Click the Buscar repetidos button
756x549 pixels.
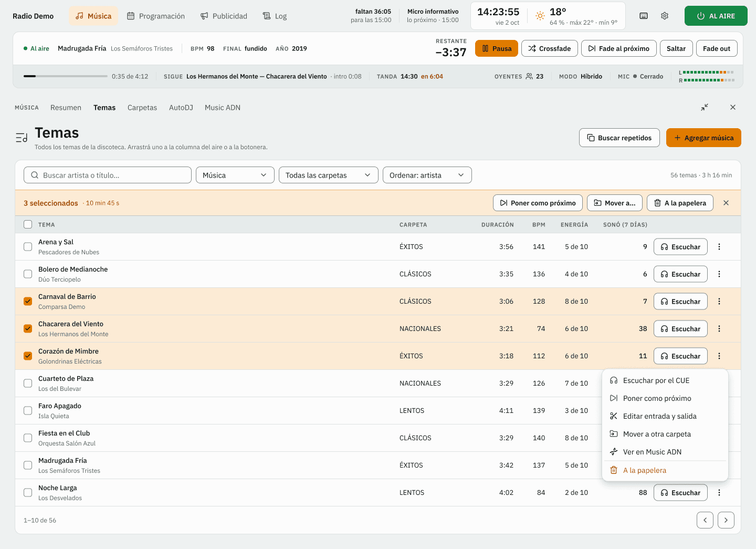619,138
